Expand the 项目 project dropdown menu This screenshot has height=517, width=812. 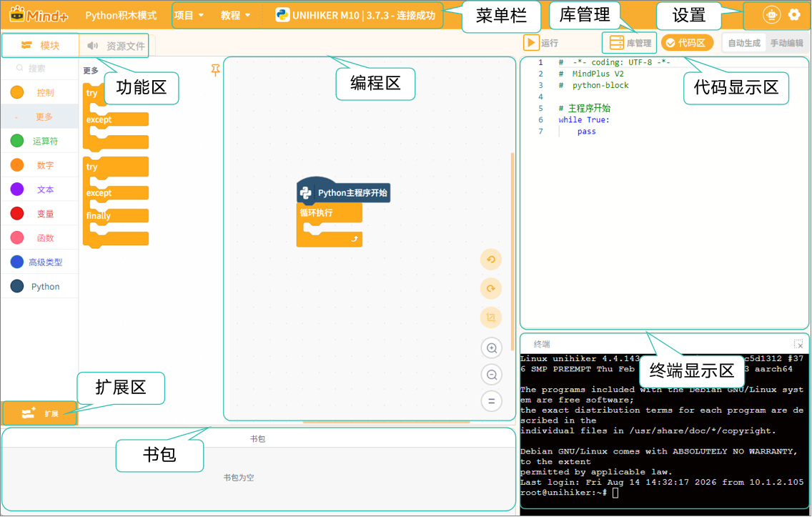[x=189, y=16]
